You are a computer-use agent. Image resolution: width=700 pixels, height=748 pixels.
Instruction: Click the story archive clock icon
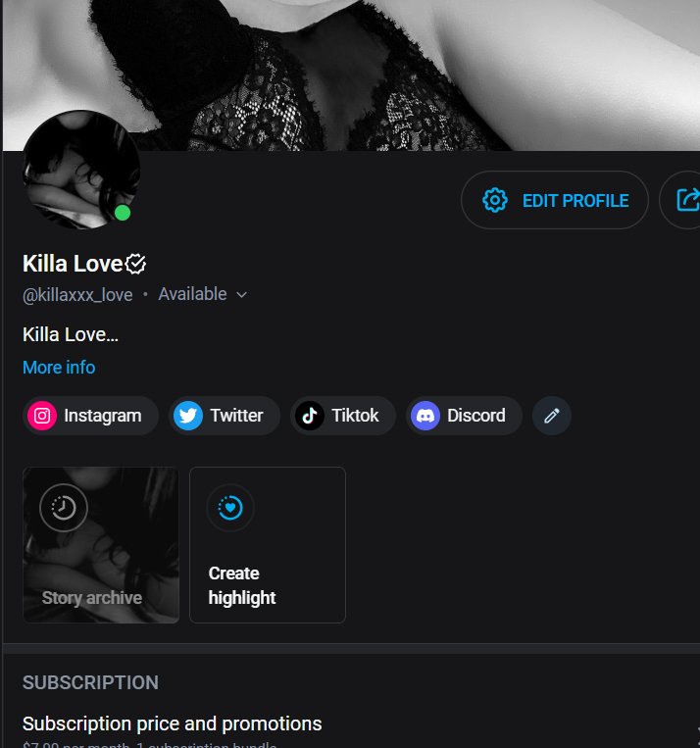tap(64, 508)
